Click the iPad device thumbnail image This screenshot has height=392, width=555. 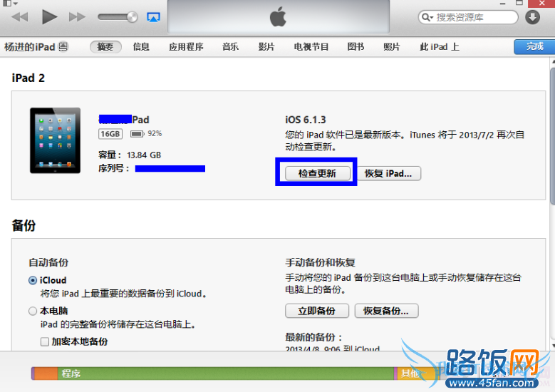[x=56, y=140]
